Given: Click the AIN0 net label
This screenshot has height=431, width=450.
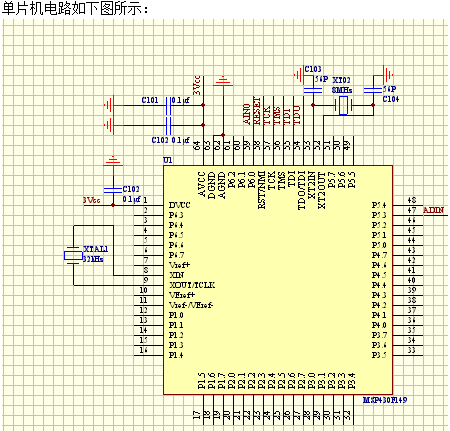Looking at the screenshot, I should pyautogui.click(x=247, y=114).
